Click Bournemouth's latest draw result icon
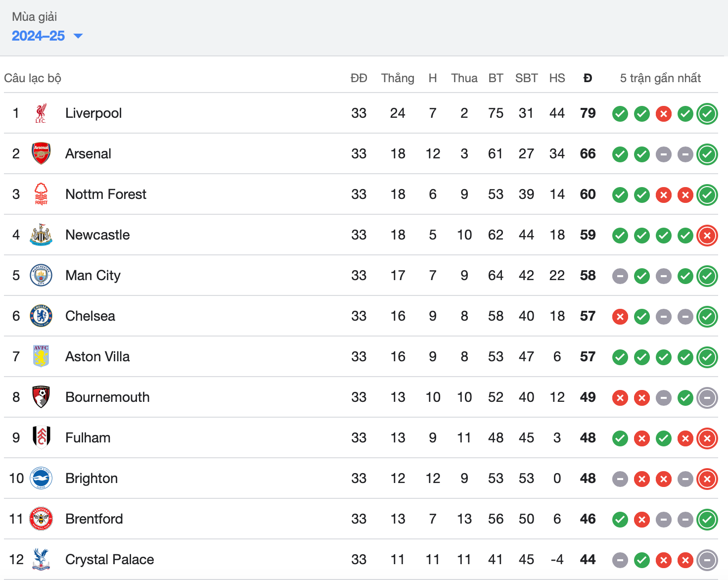 (707, 398)
